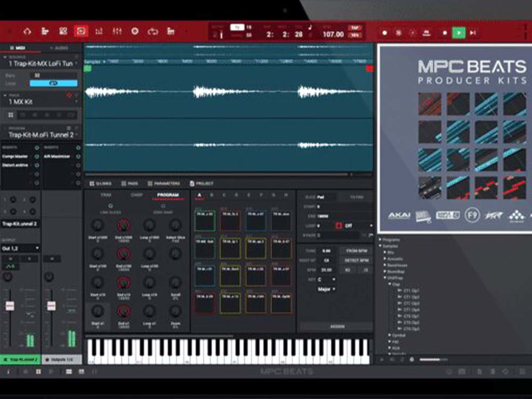Open the pad grid icon in toolbar
This screenshot has height=399, width=532.
coord(63,31)
